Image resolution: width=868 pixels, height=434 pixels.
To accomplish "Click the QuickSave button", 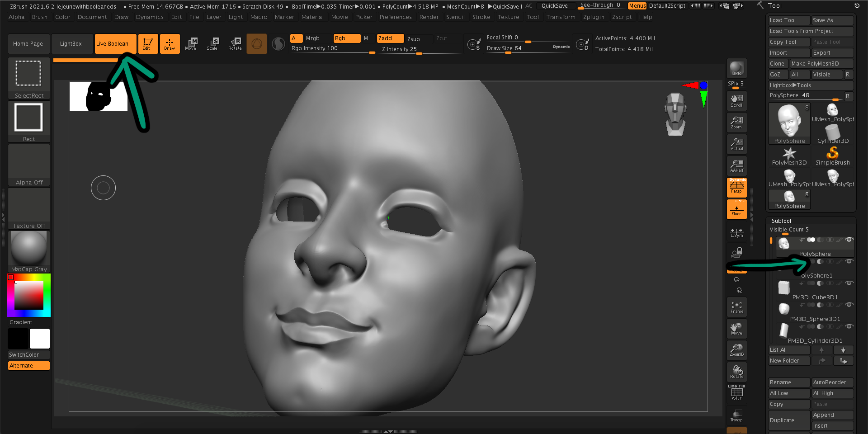I will 555,6.
